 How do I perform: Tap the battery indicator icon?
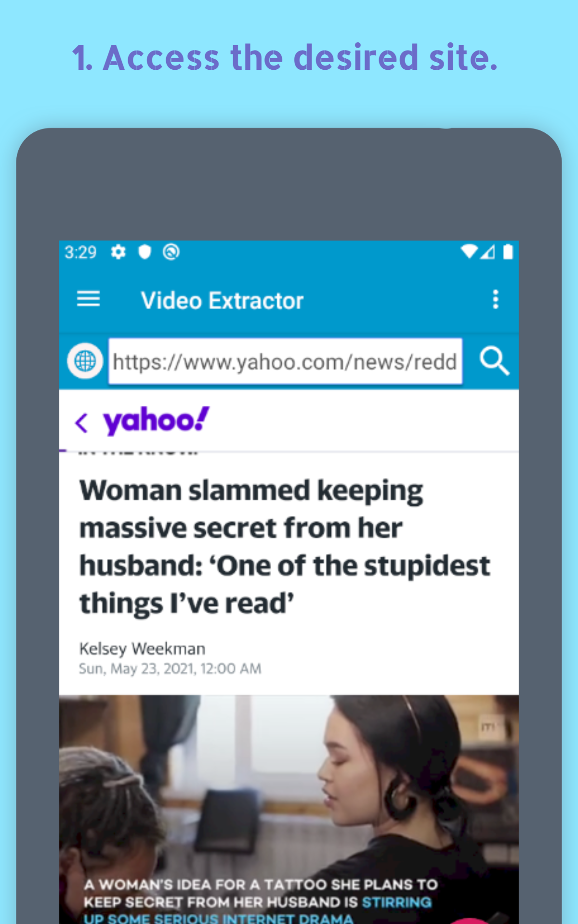(x=508, y=251)
